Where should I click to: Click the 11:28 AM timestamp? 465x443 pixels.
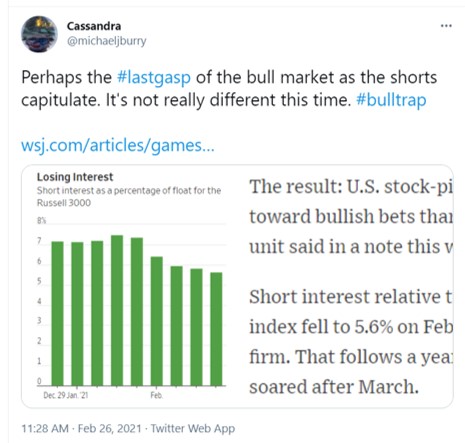point(45,428)
